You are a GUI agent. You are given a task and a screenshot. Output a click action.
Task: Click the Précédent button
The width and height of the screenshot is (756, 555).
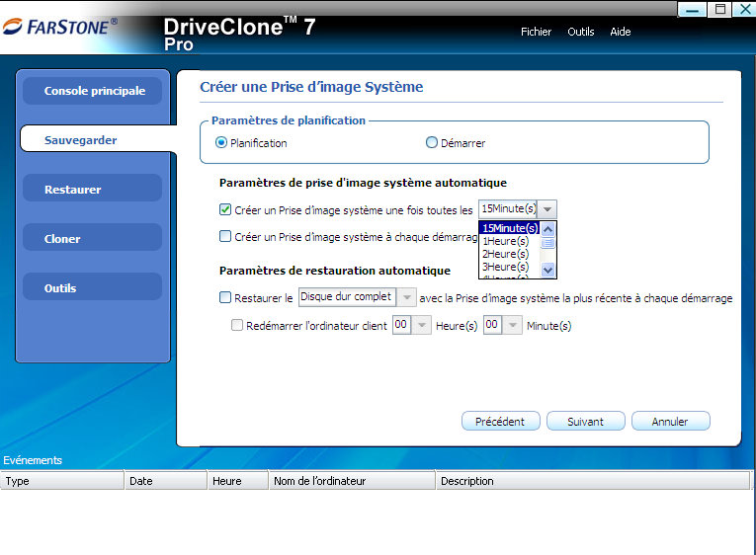point(500,421)
